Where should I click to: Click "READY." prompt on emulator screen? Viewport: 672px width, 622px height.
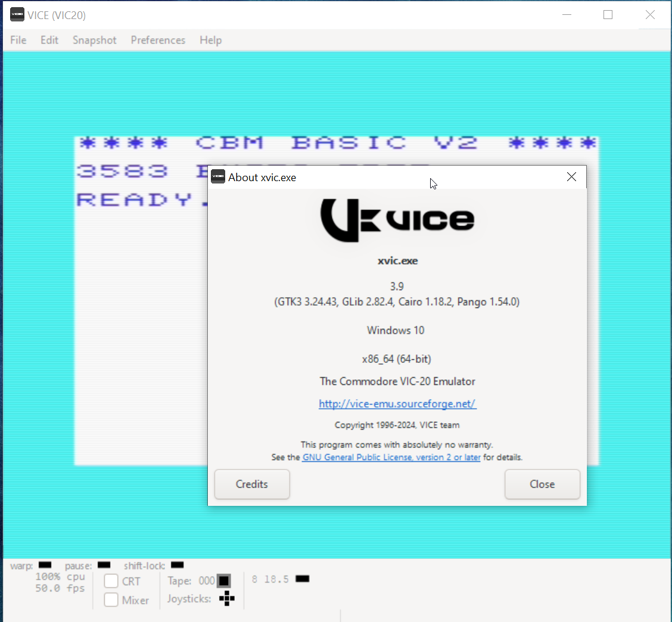click(x=141, y=200)
